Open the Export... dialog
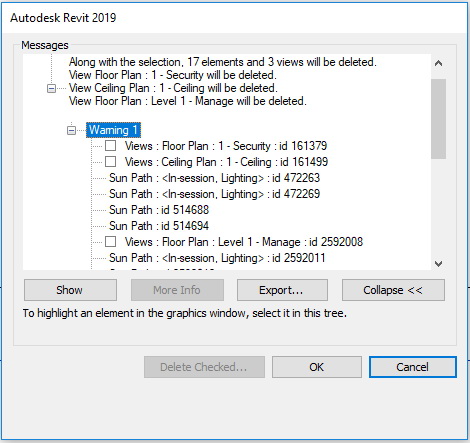 point(282,290)
